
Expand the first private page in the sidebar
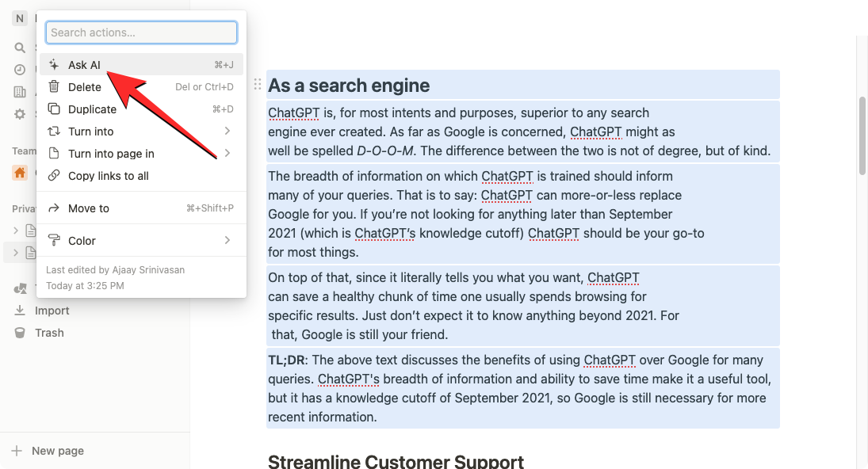tap(16, 231)
